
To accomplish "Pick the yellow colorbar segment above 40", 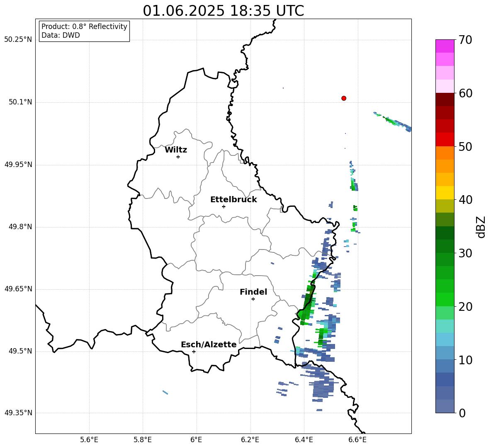I will (445, 193).
